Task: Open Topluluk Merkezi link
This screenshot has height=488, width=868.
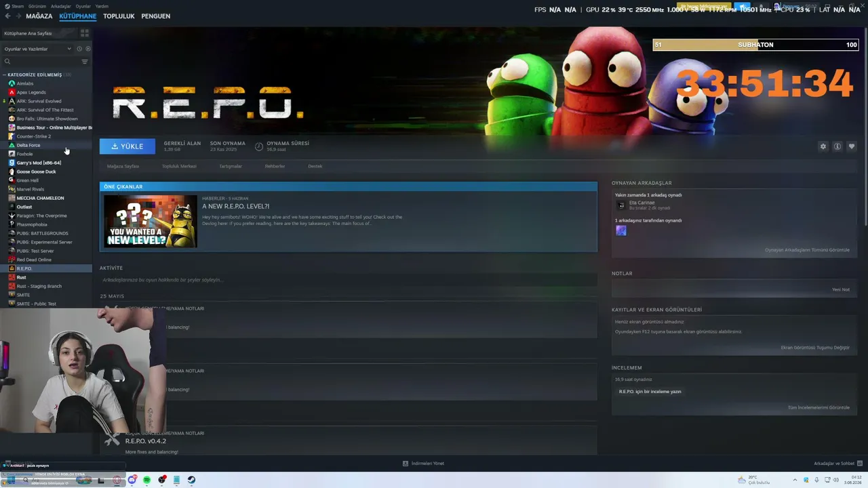Action: click(179, 166)
